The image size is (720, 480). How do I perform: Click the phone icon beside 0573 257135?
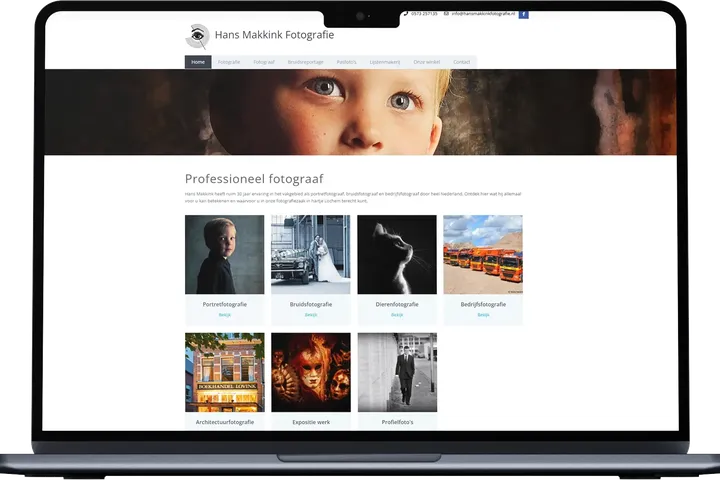[x=406, y=14]
